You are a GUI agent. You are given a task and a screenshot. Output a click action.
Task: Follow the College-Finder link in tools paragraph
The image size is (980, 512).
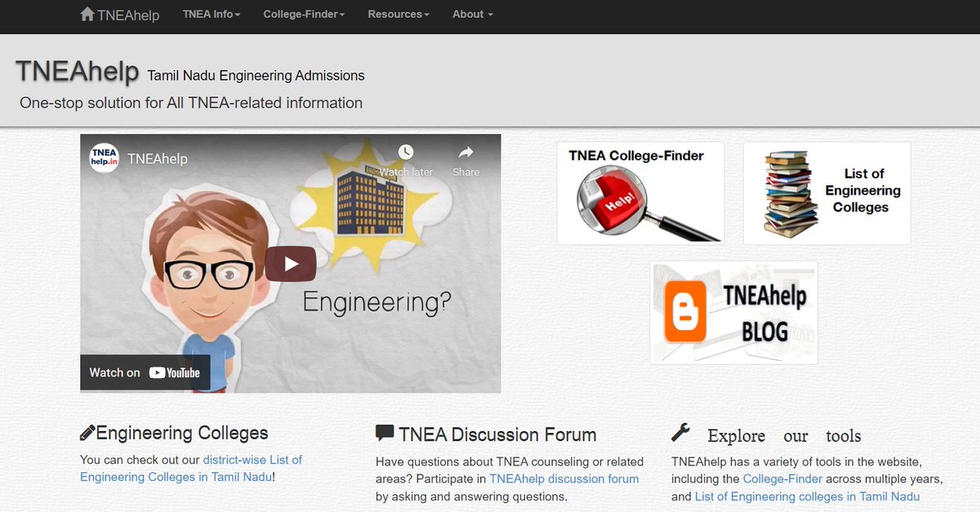782,479
